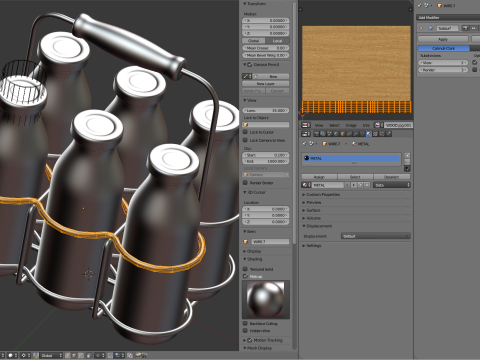Toggle the checked Subsurf option checkbox beside the View field
The height and width of the screenshot is (360, 480).
coord(475,62)
